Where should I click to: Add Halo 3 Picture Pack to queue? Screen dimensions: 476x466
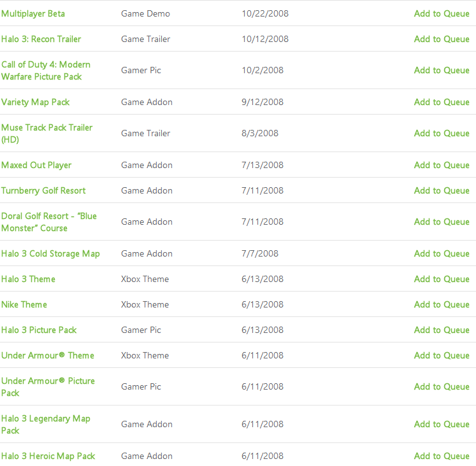pos(442,330)
